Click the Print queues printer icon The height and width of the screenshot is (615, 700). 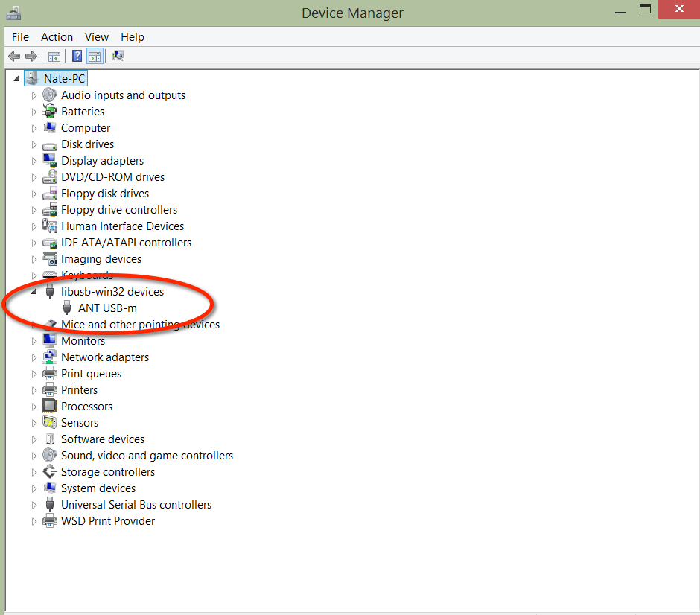[x=50, y=373]
